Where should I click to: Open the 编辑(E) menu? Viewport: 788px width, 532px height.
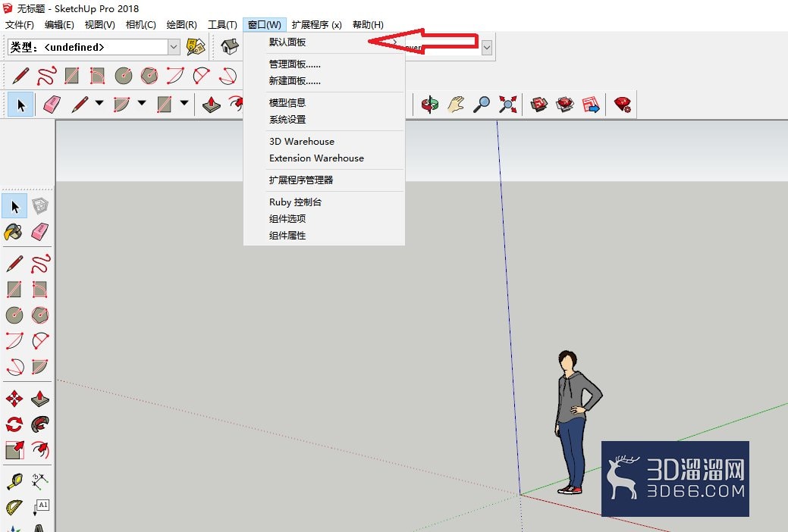[59, 24]
